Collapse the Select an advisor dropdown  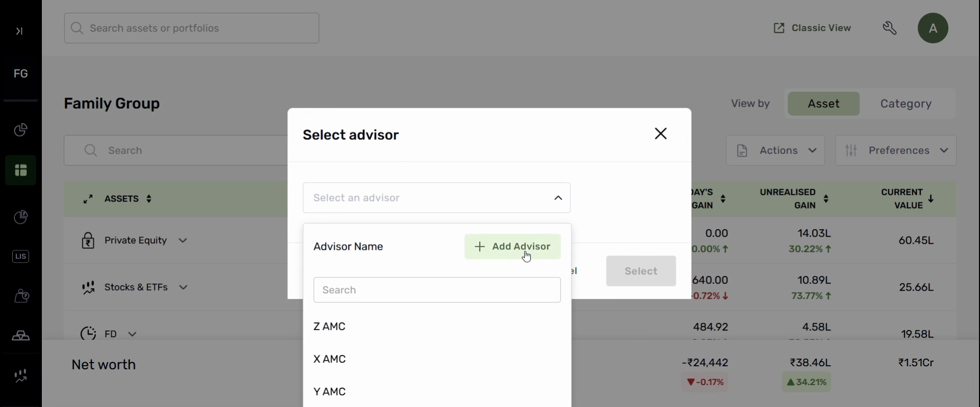tap(558, 198)
